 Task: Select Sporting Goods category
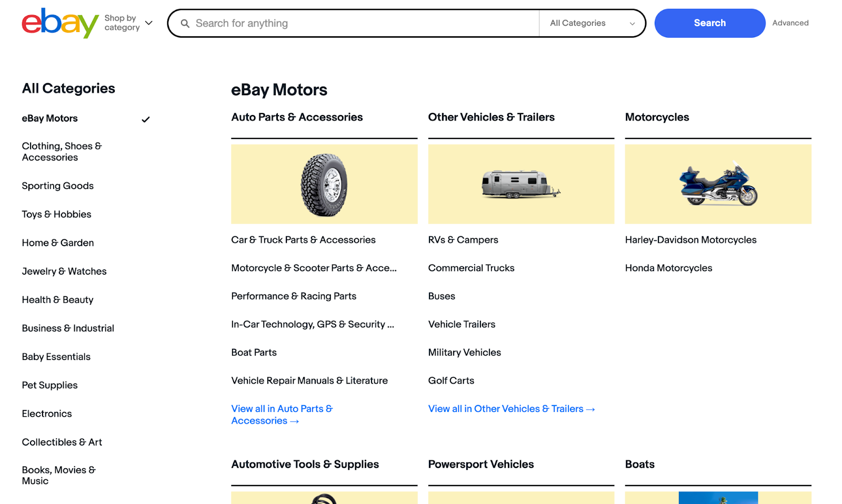tap(58, 186)
